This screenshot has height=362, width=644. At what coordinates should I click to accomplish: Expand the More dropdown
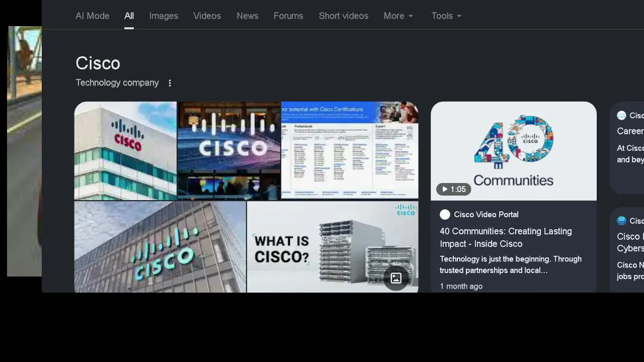coord(398,16)
